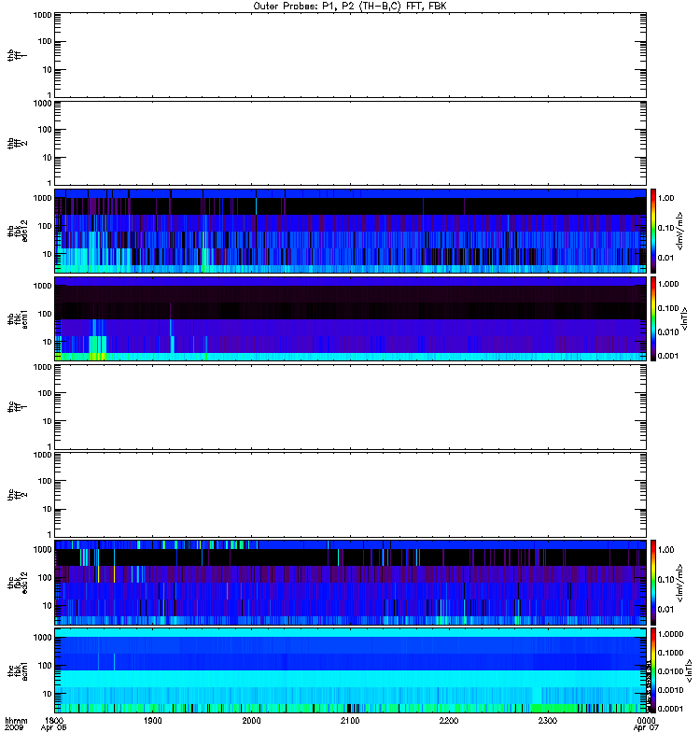Click the '2200' time axis label

(449, 721)
